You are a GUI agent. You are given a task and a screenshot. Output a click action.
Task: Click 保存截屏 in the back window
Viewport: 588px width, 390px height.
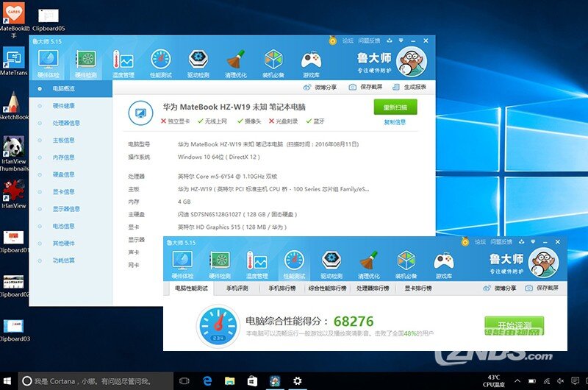click(x=365, y=87)
